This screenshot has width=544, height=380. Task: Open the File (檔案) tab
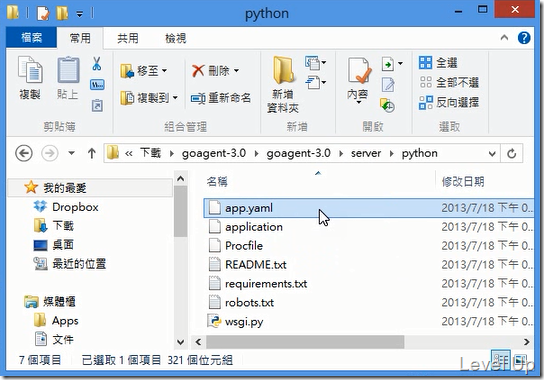31,37
